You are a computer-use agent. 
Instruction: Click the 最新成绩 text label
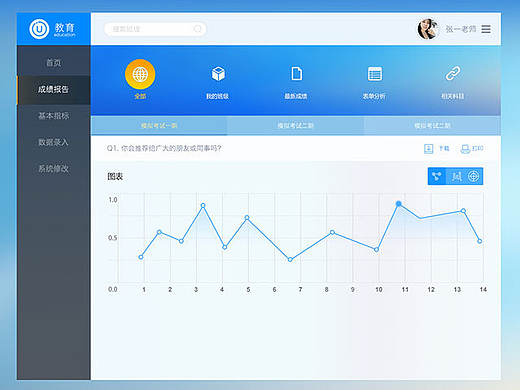[x=296, y=96]
